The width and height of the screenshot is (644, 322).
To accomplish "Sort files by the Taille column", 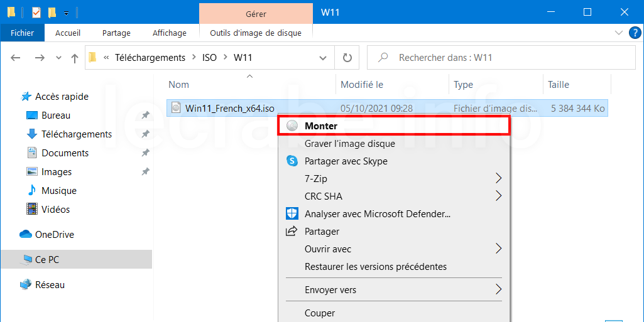I will (559, 85).
